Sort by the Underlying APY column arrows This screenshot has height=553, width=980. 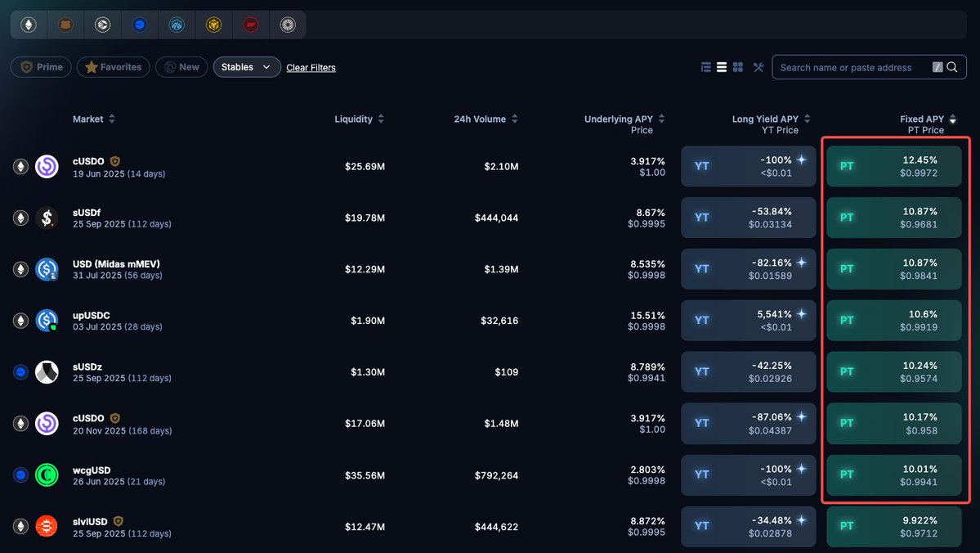pyautogui.click(x=661, y=119)
